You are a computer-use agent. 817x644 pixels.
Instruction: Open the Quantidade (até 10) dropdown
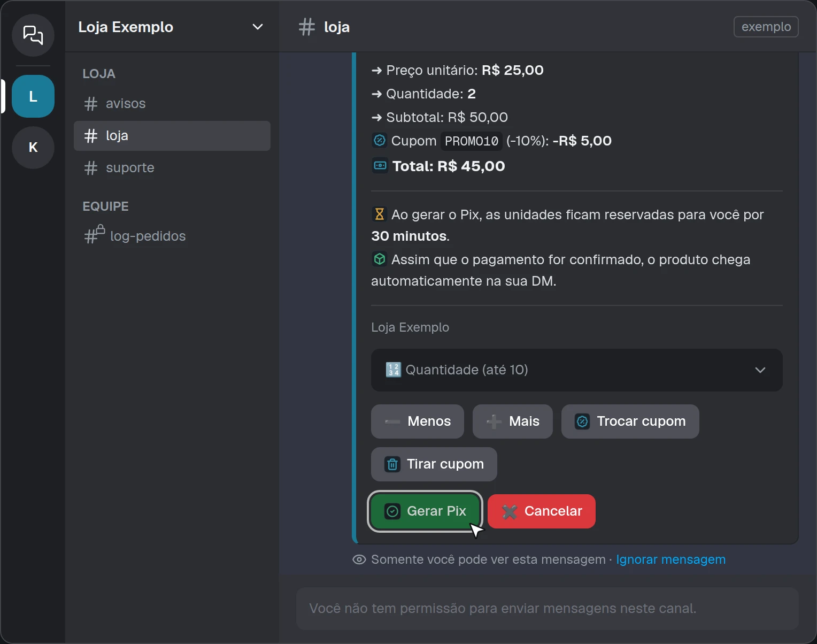coord(577,370)
